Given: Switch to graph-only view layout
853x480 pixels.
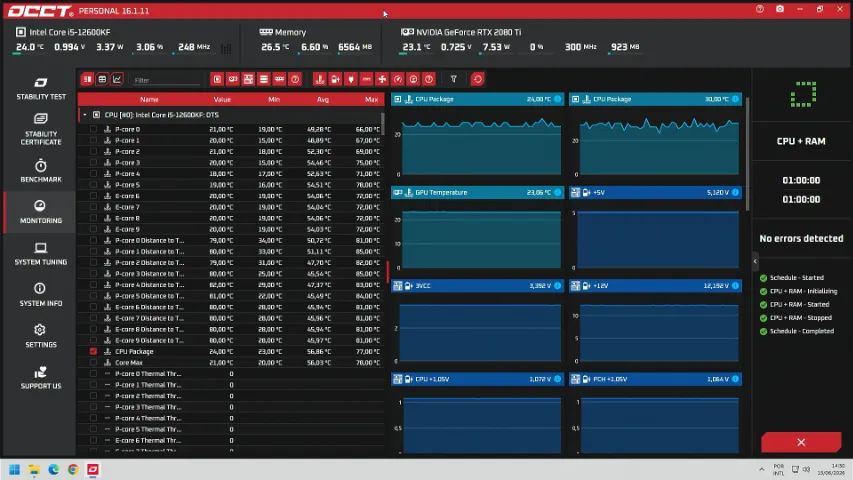Looking at the screenshot, I should tap(117, 79).
